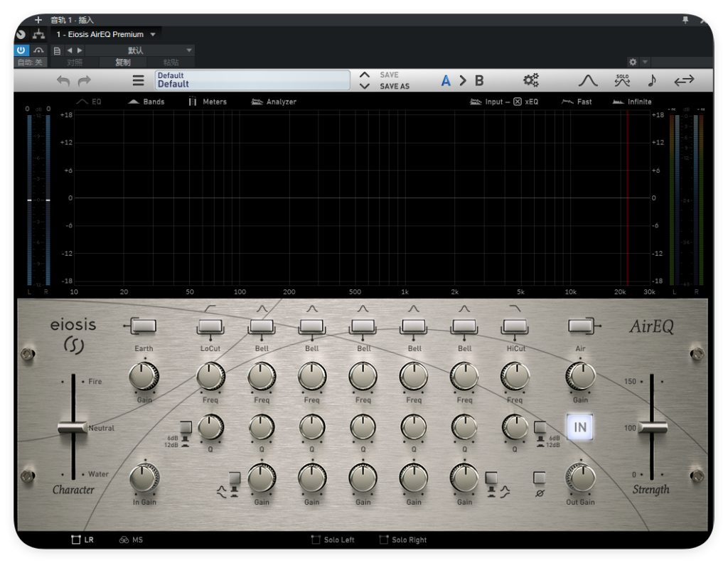Open the Input analyzer source option
The width and height of the screenshot is (728, 563).
(x=486, y=102)
